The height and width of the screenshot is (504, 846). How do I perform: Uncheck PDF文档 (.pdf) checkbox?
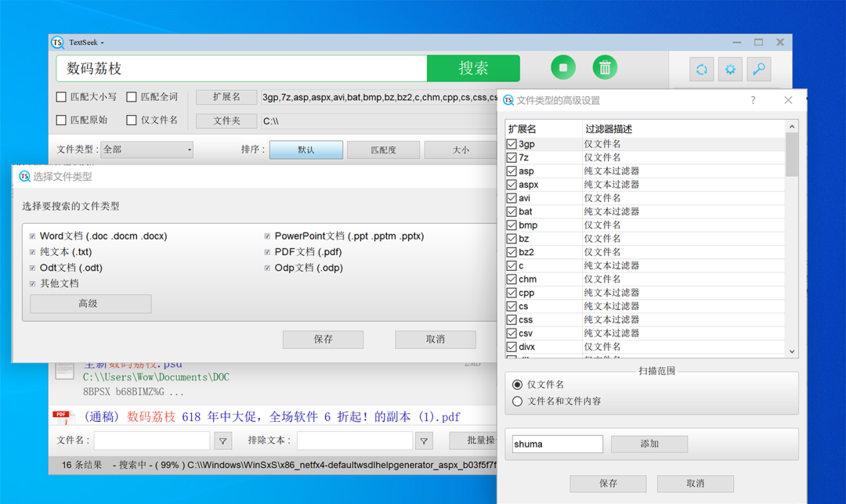[267, 252]
